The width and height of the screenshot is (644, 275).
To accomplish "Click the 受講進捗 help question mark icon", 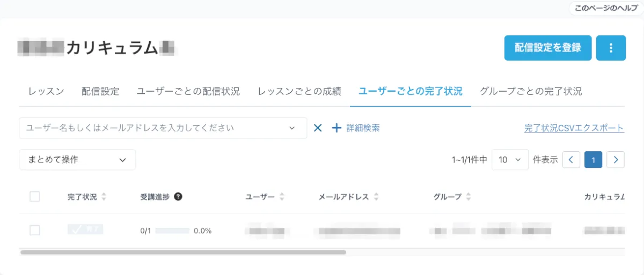I will (x=178, y=197).
